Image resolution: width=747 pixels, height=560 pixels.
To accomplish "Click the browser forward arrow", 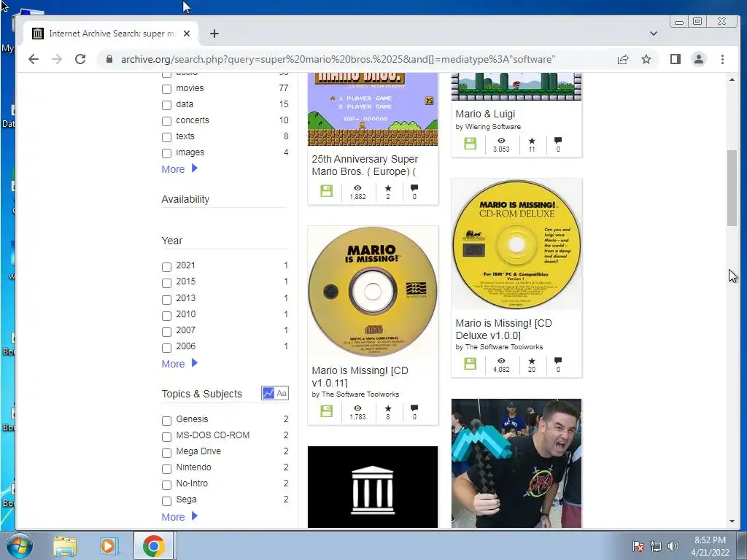I will (57, 59).
